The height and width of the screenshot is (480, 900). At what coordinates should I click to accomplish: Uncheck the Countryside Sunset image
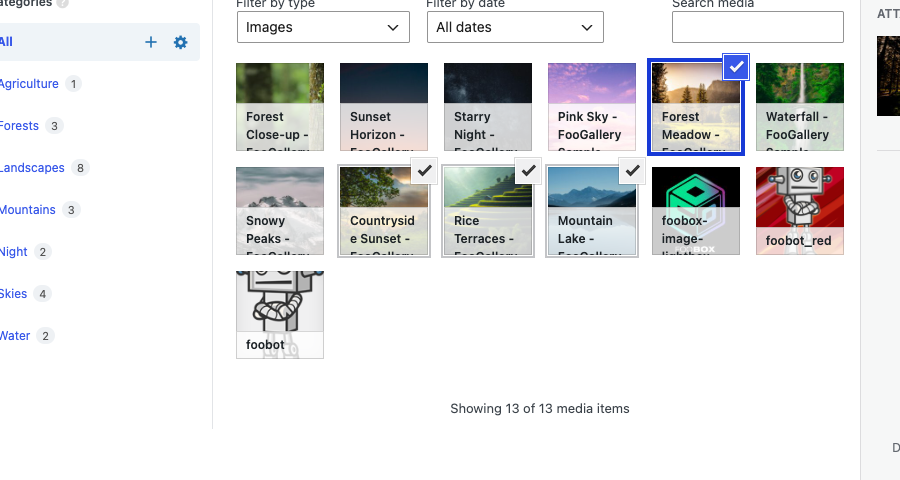pyautogui.click(x=424, y=171)
